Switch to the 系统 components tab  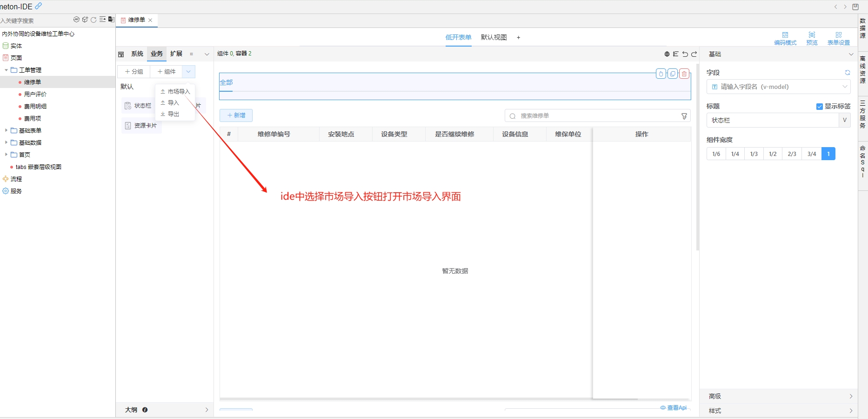[137, 54]
